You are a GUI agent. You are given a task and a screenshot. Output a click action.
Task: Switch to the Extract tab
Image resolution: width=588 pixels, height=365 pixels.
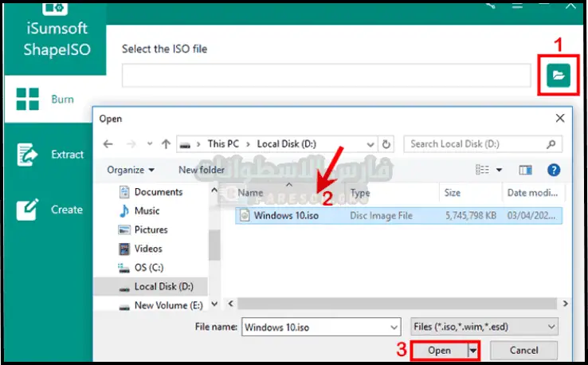(49, 155)
